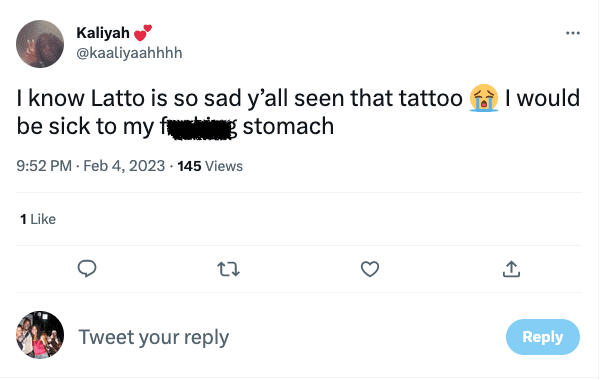The height and width of the screenshot is (380, 602).
Task: Open the share tweet upload icon
Action: click(511, 269)
